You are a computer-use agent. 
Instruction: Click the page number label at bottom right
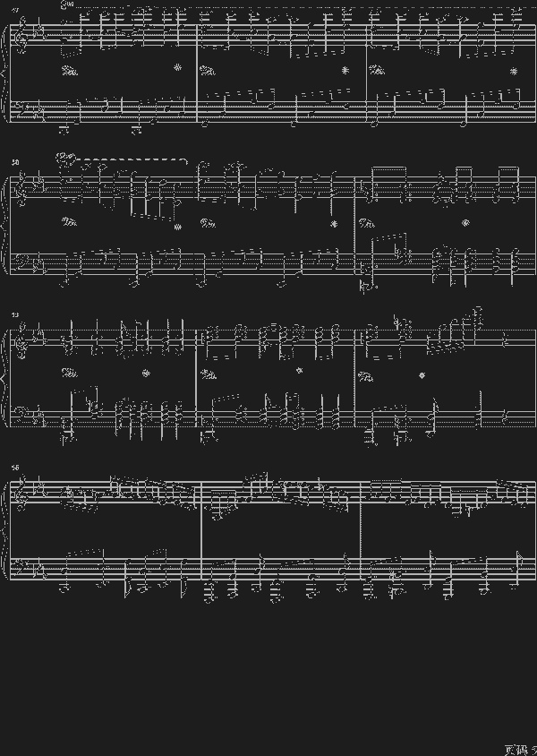[519, 748]
